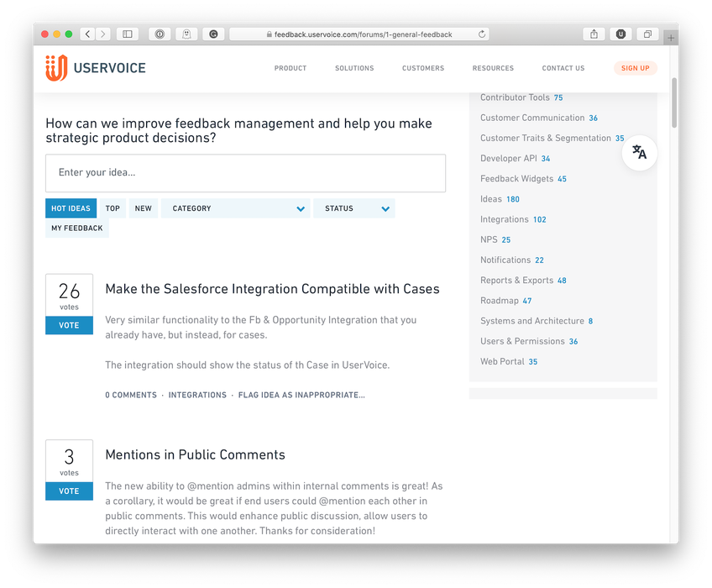The image size is (712, 588).
Task: Flag idea as inappropriate
Action: 301,395
